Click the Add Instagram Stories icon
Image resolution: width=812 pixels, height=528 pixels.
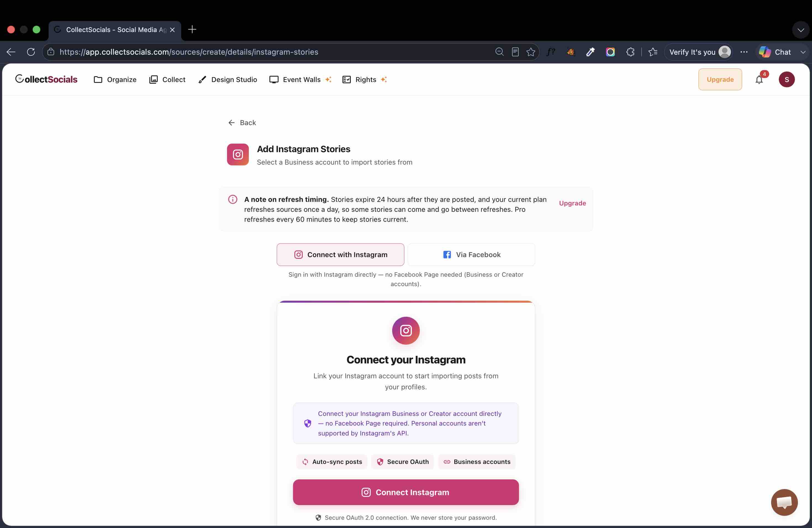238,155
